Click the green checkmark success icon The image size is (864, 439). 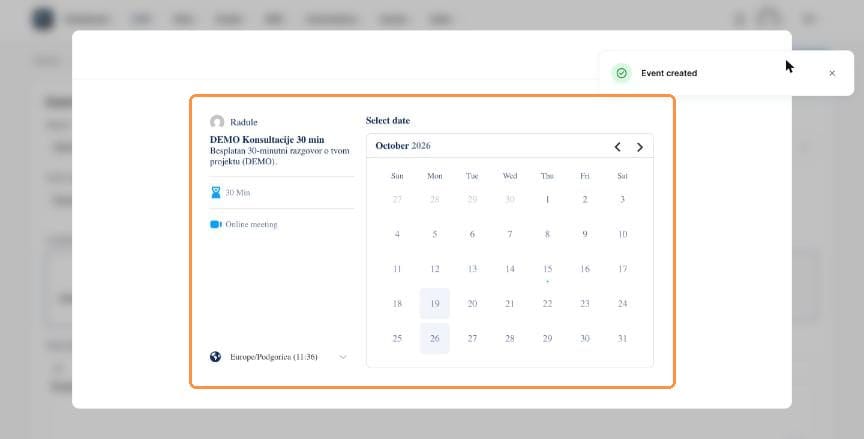622,73
